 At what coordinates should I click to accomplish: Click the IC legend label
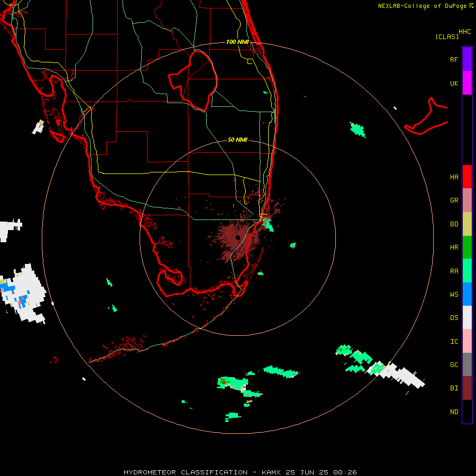point(454,342)
